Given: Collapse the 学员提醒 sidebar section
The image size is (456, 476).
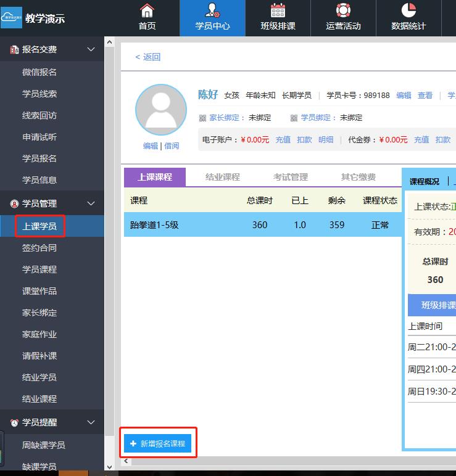Looking at the screenshot, I should [x=91, y=422].
